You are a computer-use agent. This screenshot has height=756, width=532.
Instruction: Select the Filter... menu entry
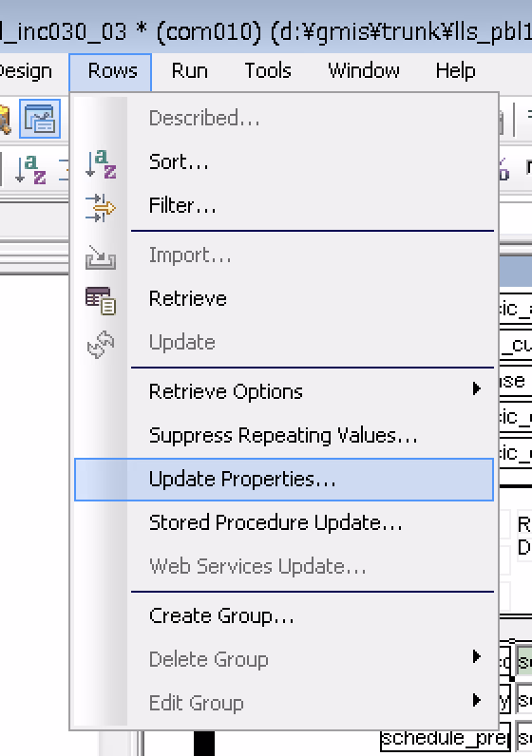182,205
